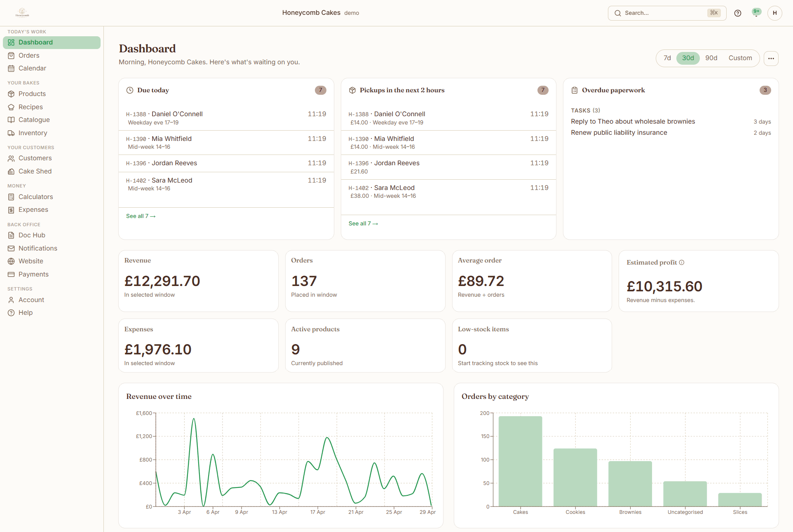Select the 90d time range
The image size is (793, 532).
[x=711, y=58]
